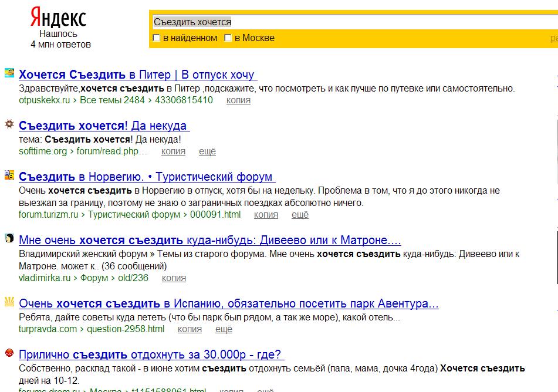Click the turpravda.com domain link

point(48,329)
